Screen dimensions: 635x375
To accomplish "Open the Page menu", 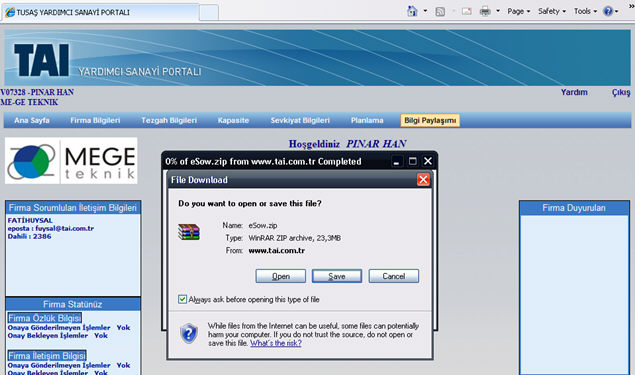I will (519, 11).
